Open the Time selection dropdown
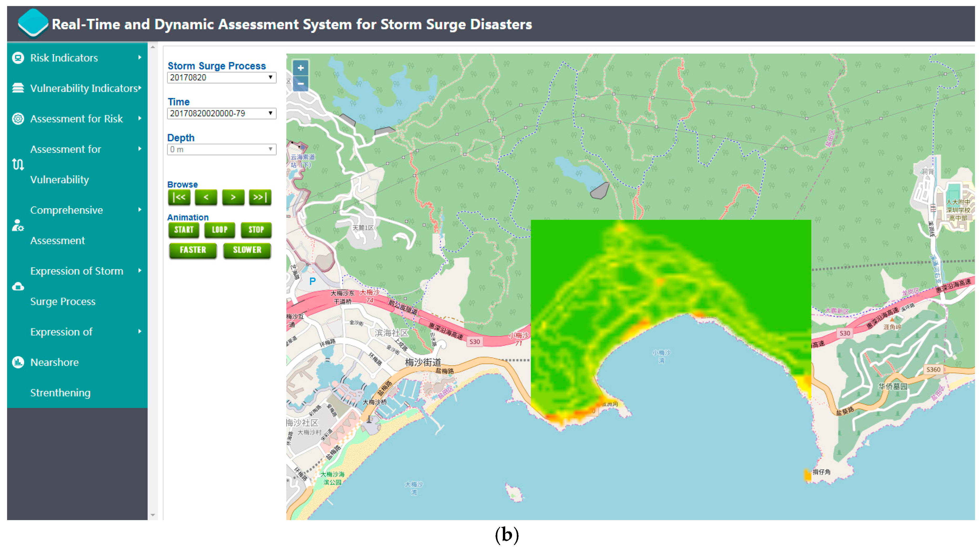 point(221,114)
